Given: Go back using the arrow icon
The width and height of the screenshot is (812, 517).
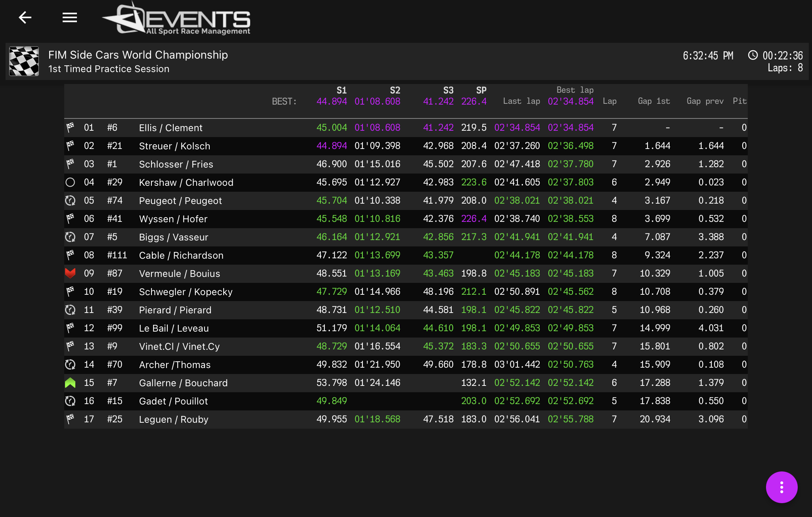Looking at the screenshot, I should (25, 17).
